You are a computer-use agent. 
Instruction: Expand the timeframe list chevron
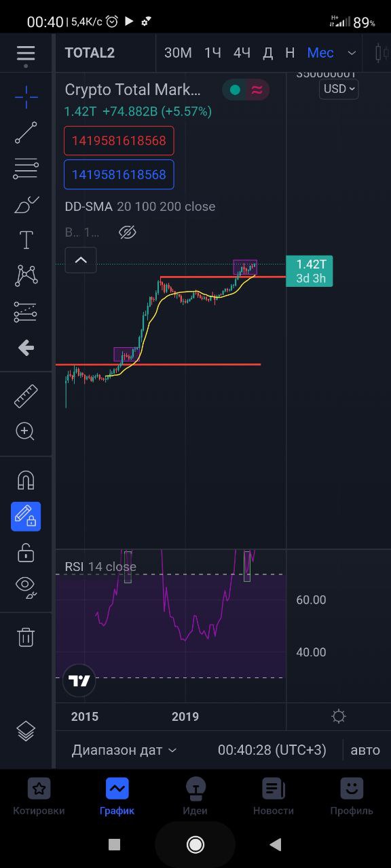[352, 53]
